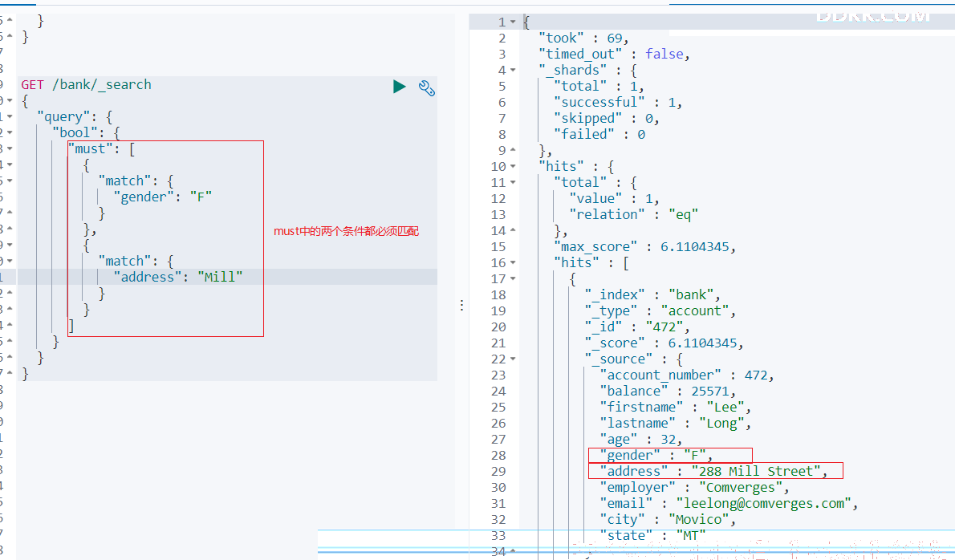
Task: Click the leelong@comverges.com email value
Action: click(x=764, y=503)
